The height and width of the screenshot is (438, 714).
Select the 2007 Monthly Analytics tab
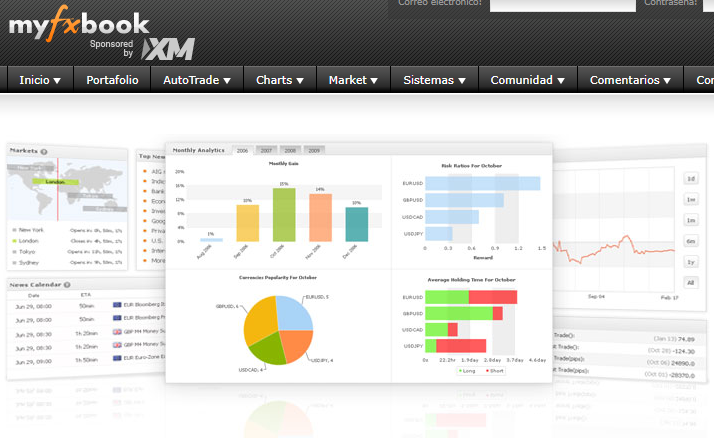(267, 150)
